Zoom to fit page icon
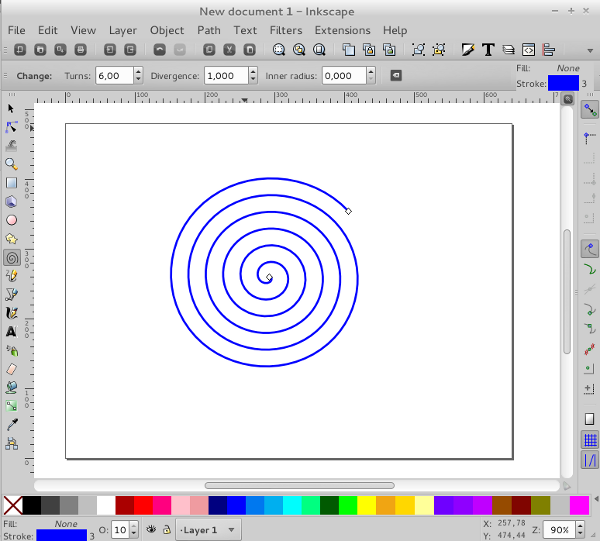Screen dimensions: 600x541 pos(319,50)
